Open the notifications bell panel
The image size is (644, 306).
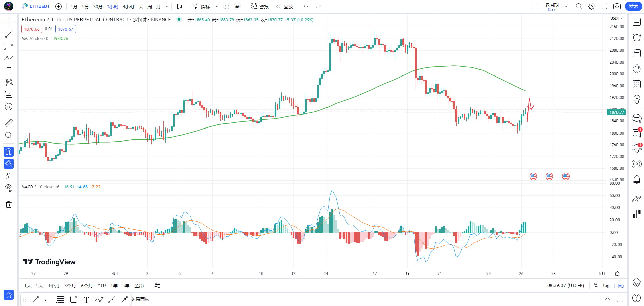(637, 180)
